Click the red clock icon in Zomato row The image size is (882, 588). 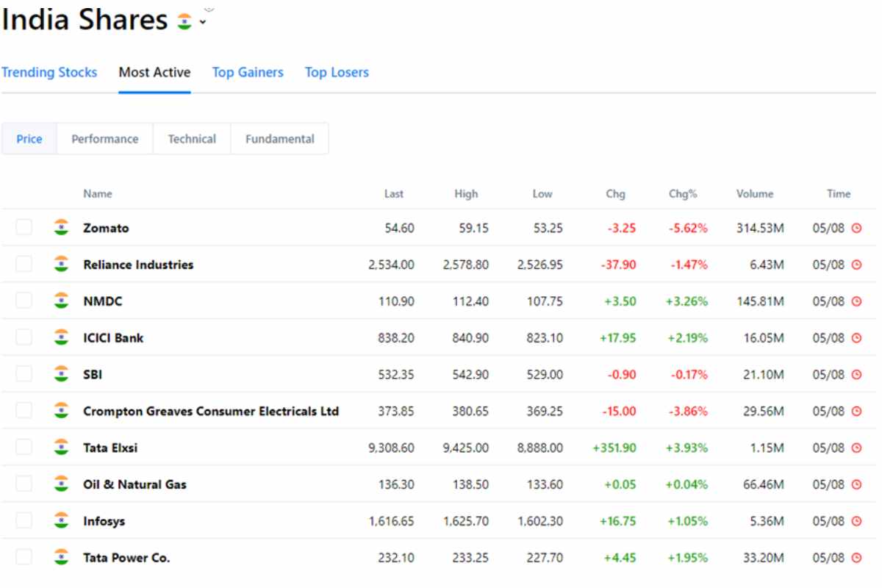856,228
